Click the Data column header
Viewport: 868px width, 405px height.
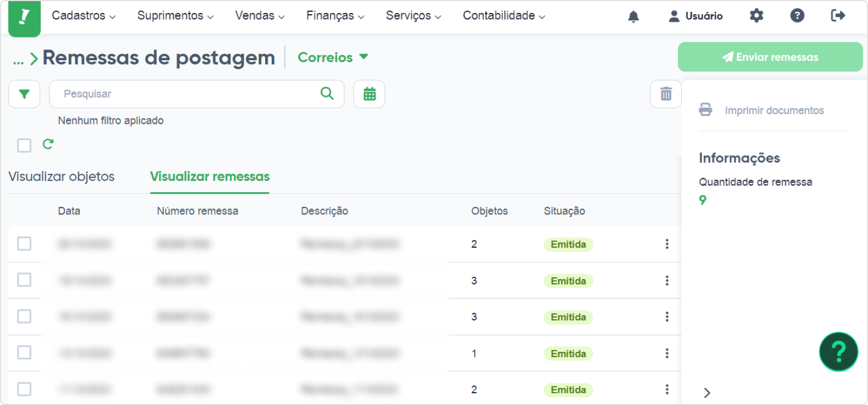click(69, 211)
